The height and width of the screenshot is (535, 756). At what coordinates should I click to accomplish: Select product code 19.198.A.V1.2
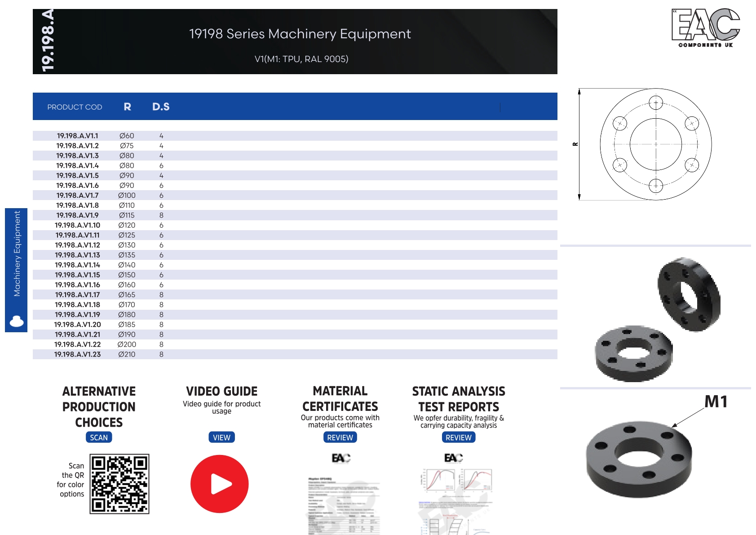click(x=77, y=146)
